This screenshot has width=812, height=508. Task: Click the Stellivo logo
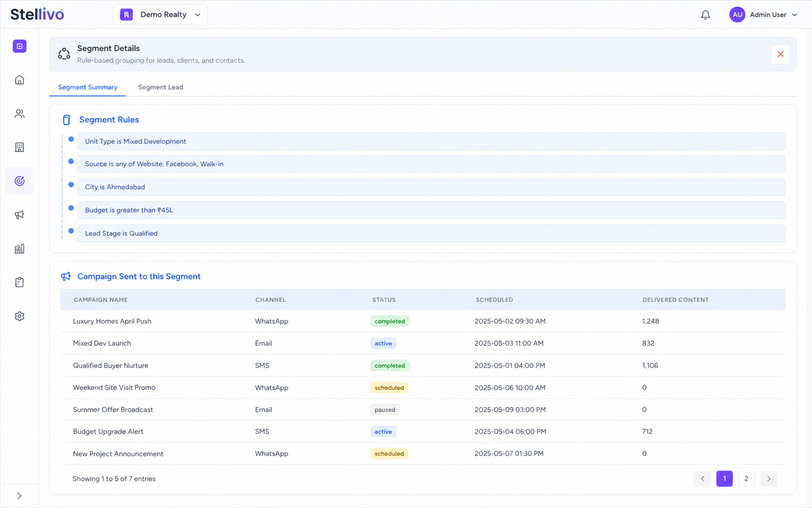(x=37, y=14)
